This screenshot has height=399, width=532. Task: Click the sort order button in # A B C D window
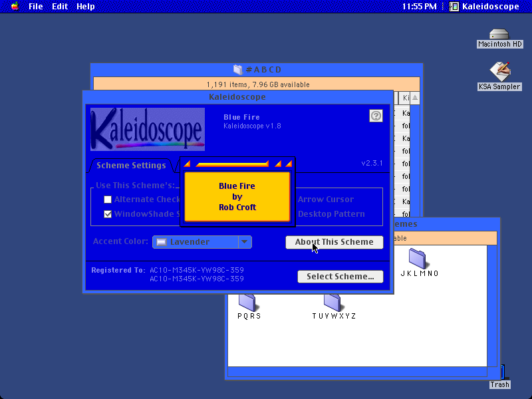point(415,98)
